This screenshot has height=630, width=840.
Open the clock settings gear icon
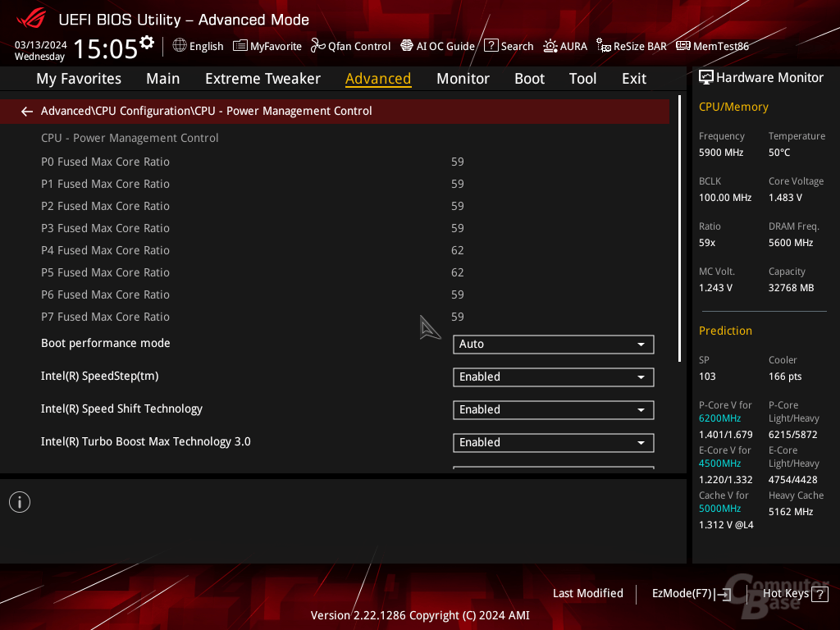point(147,43)
